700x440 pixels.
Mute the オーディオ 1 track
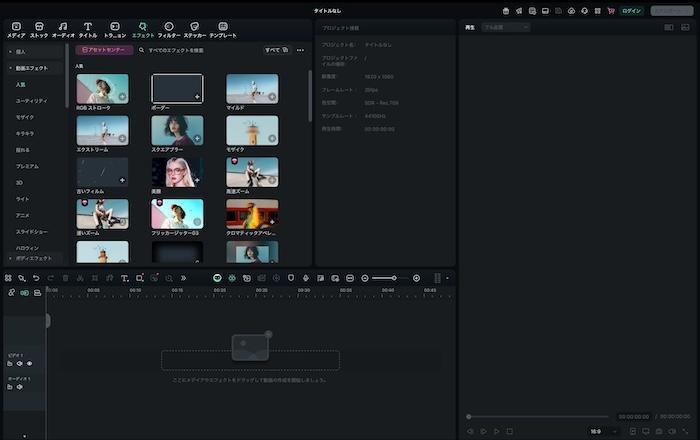click(19, 387)
